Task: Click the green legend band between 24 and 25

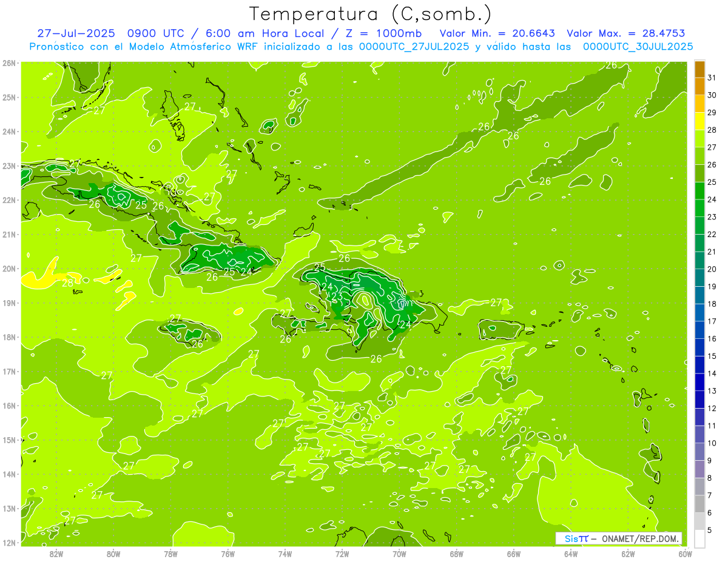Action: (699, 191)
